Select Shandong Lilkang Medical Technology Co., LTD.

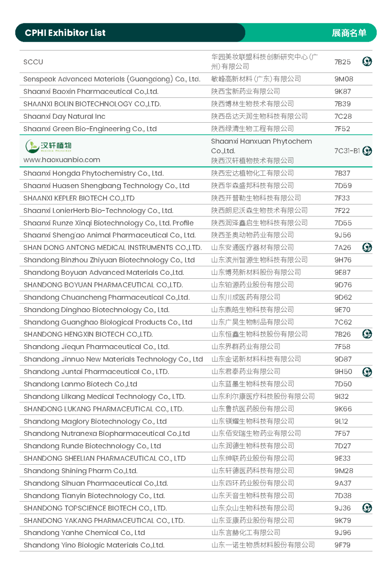point(105,396)
